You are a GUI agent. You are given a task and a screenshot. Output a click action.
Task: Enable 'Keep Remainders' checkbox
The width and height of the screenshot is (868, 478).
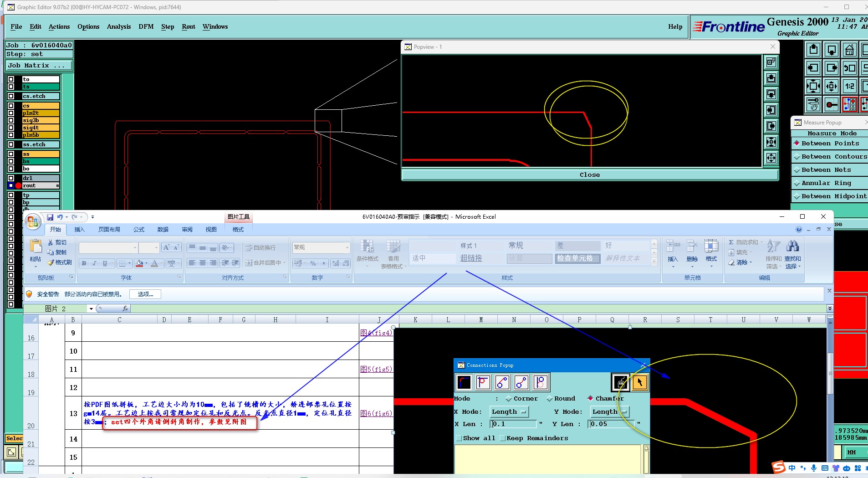(x=503, y=438)
